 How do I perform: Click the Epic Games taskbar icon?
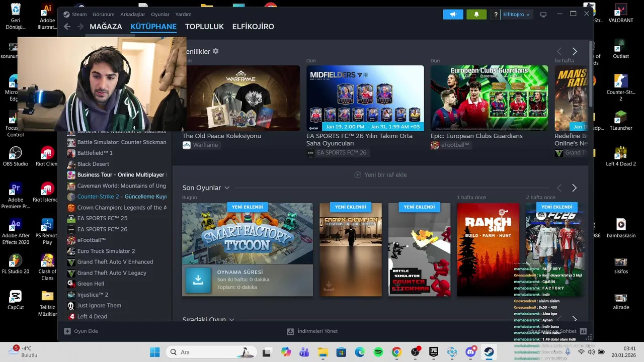[434, 352]
